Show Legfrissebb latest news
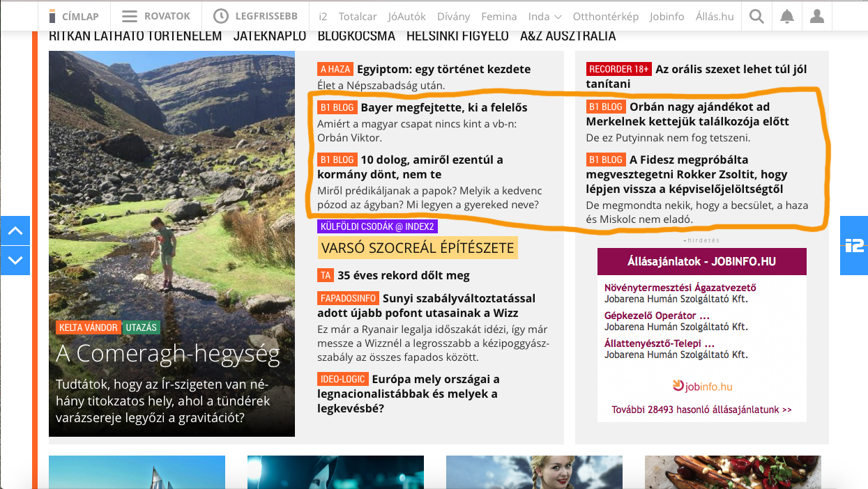This screenshot has height=489, width=868. click(x=255, y=16)
